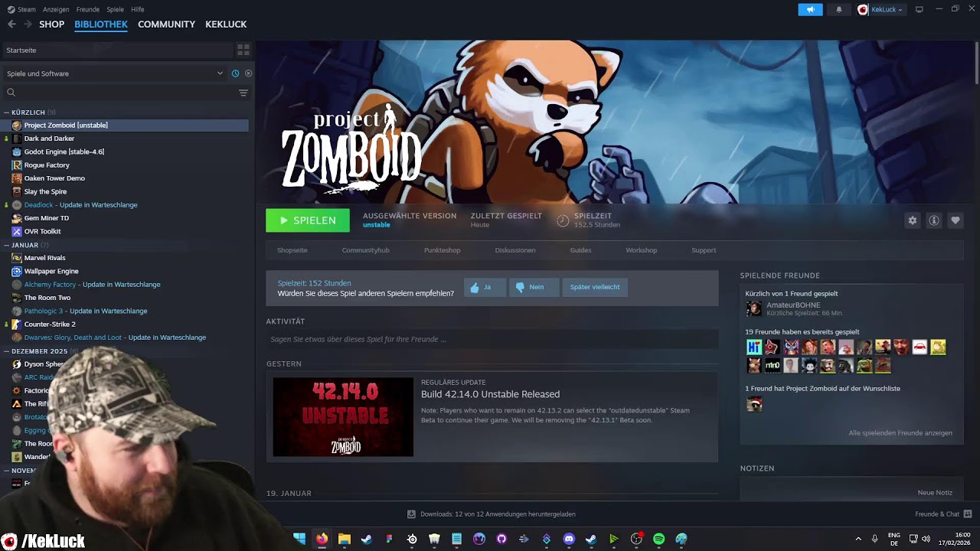The width and height of the screenshot is (980, 551).
Task: Add Project Zomboid to favorites heart icon
Action: point(955,220)
